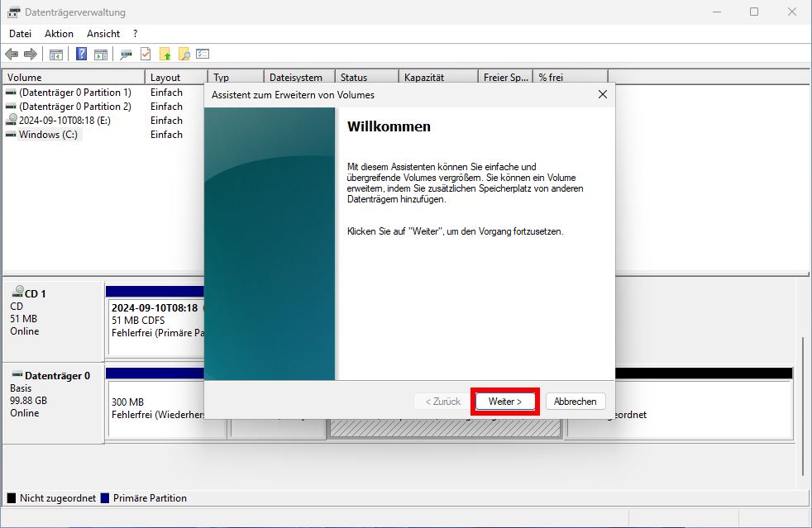This screenshot has width=812, height=528.
Task: Click the folder-with-green-arrow toolbar icon
Action: point(165,54)
